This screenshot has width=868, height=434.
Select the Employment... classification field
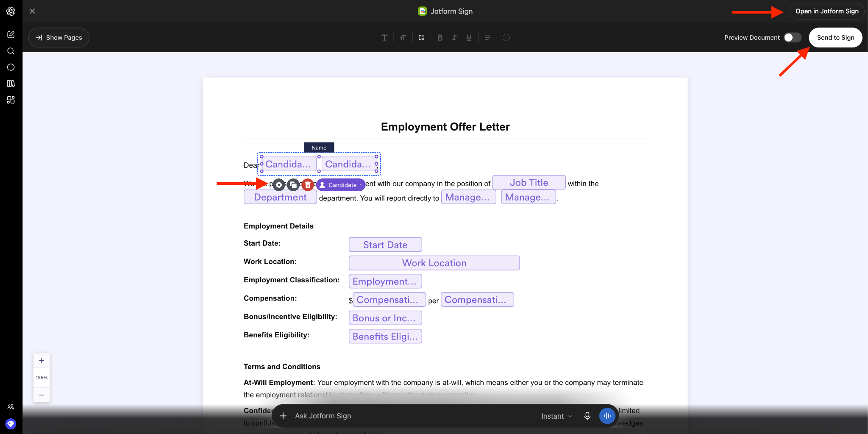(385, 281)
